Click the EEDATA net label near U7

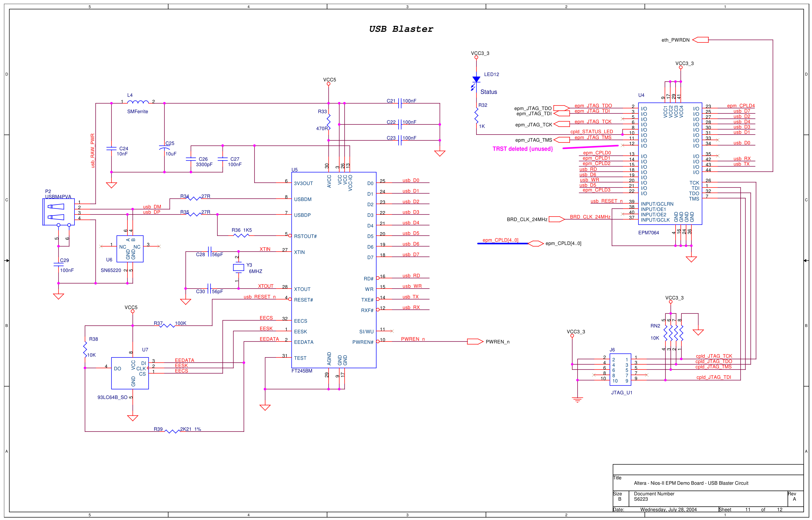(184, 360)
